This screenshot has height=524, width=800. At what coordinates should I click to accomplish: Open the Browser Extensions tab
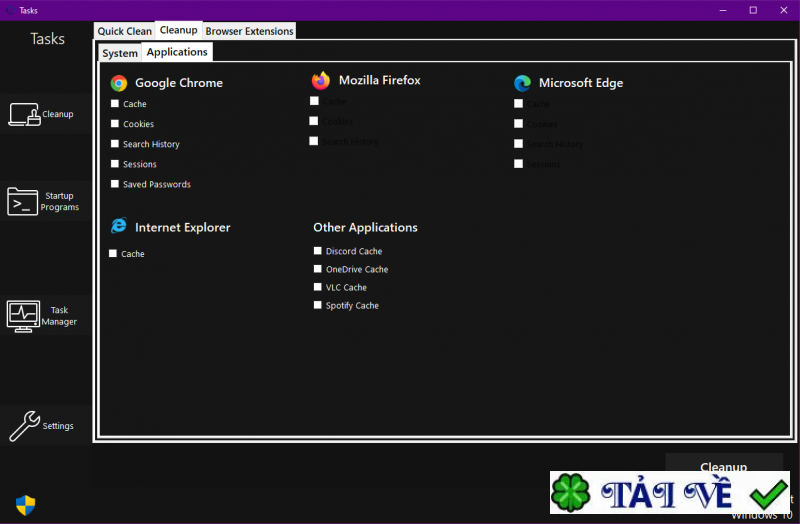(x=249, y=31)
